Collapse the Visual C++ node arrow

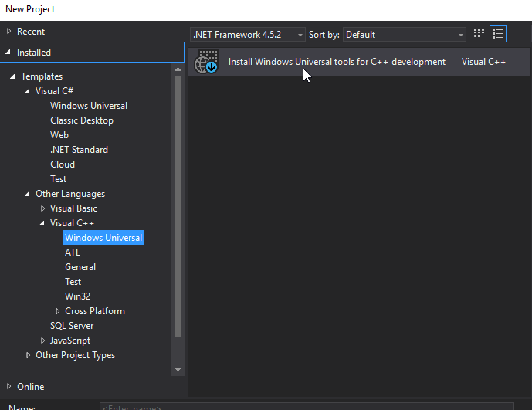click(x=42, y=223)
